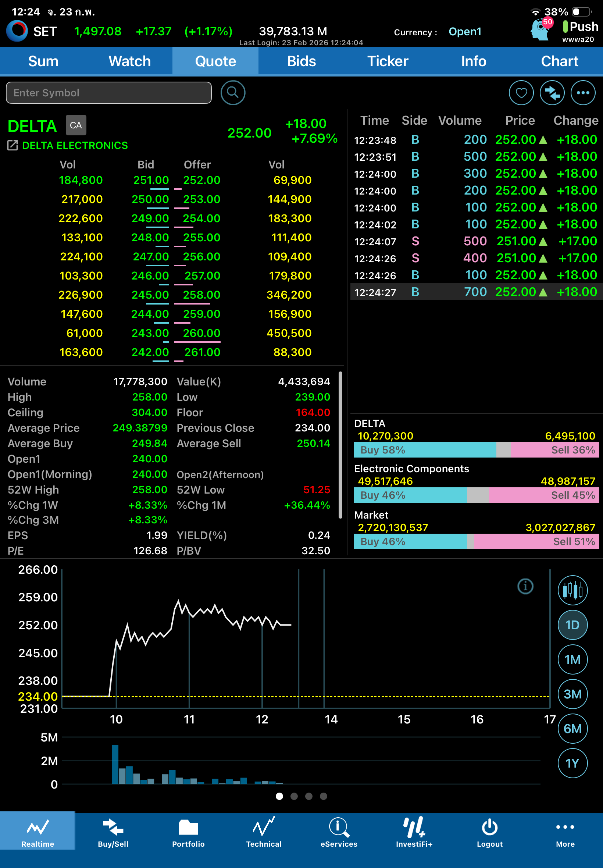Select the 12:24:07 sell ticker row
The image size is (603, 868).
click(x=476, y=241)
